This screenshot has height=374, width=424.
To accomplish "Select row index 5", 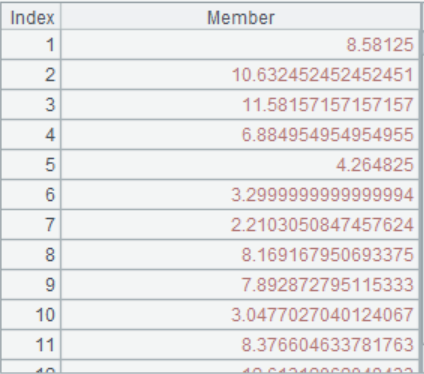I will click(x=31, y=165).
